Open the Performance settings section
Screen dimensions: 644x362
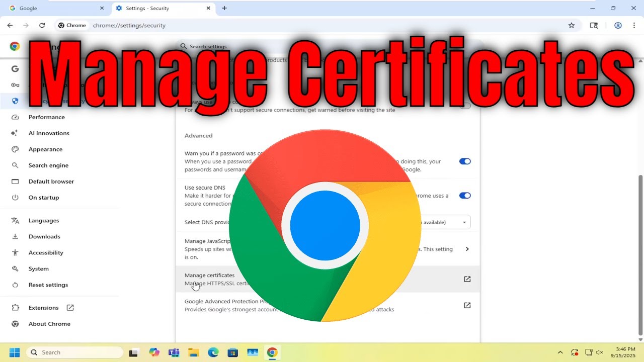pos(46,117)
